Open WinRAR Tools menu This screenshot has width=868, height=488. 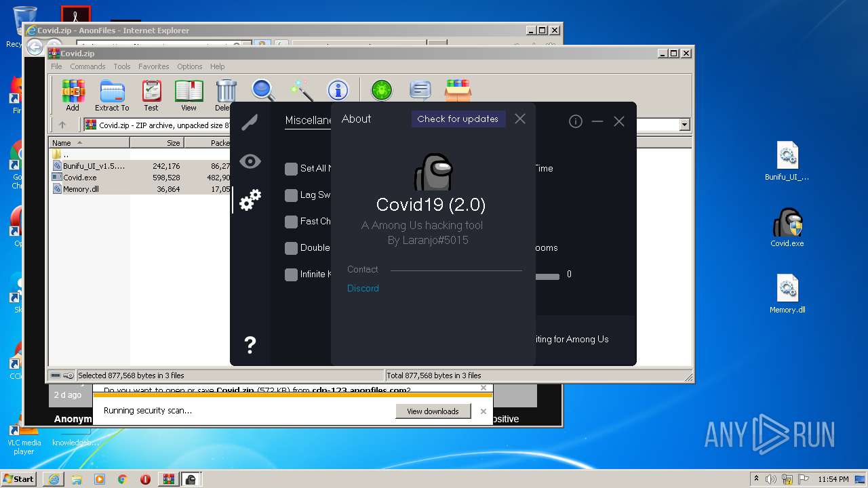point(122,66)
